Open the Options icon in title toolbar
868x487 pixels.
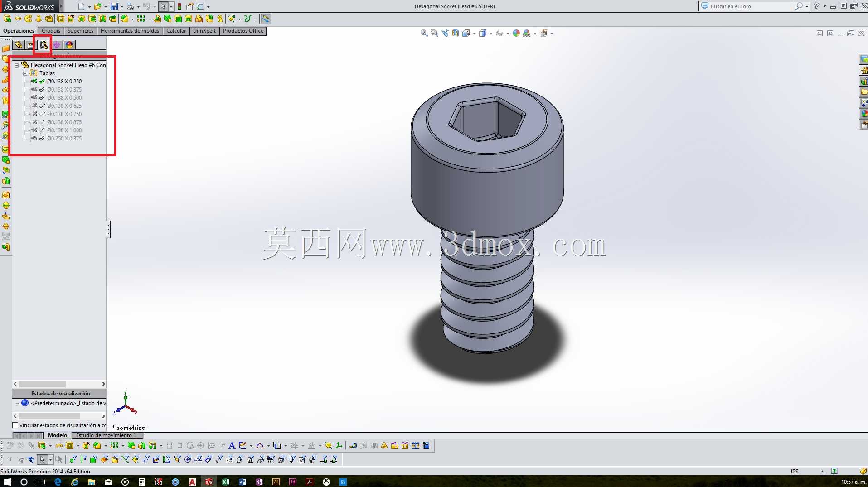200,6
